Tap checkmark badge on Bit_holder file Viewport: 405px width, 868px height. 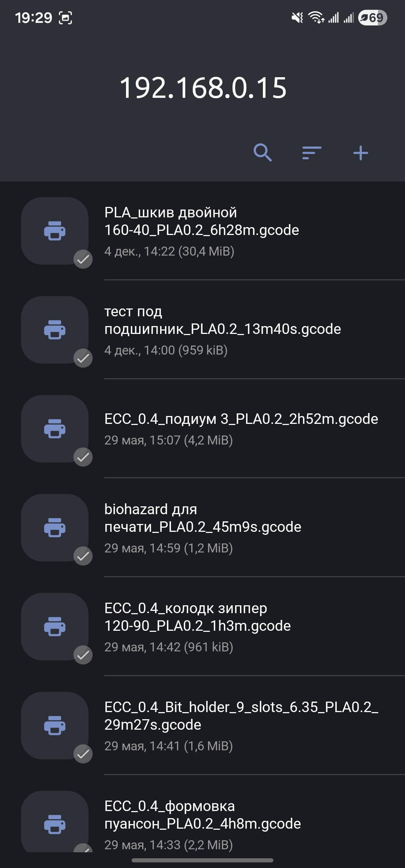click(83, 754)
